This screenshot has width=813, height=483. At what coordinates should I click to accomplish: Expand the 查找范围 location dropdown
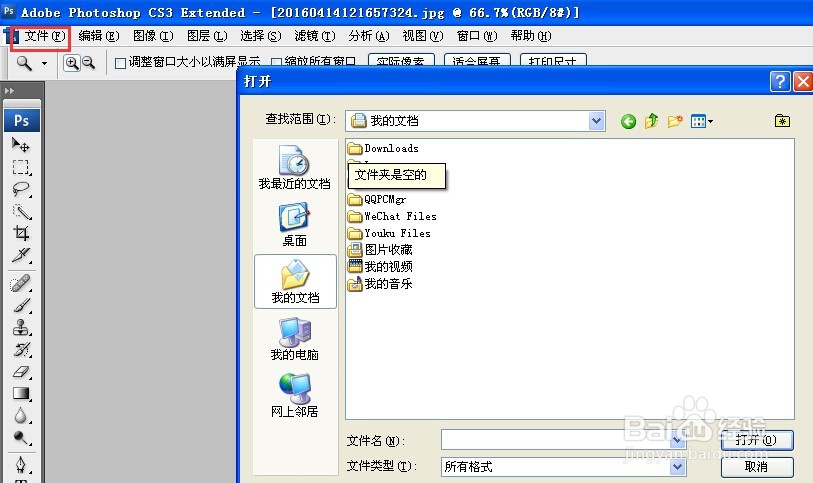click(x=596, y=121)
